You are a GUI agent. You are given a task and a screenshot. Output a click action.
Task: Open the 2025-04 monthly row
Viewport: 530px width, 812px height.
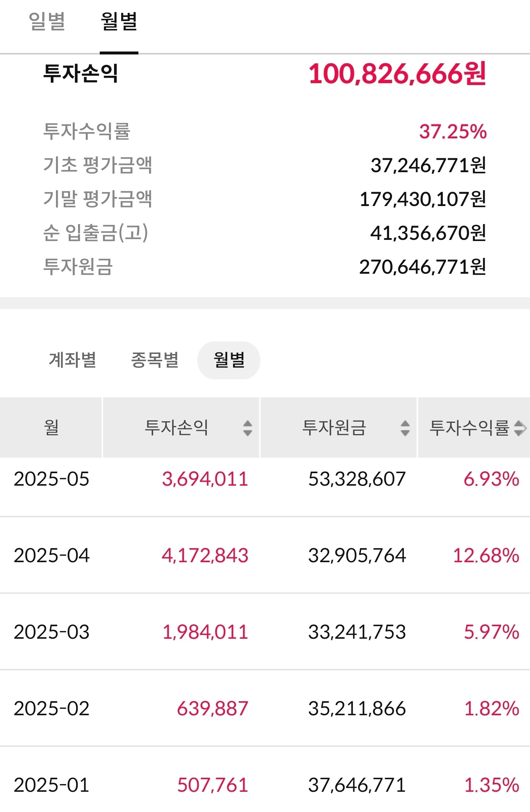click(265, 555)
